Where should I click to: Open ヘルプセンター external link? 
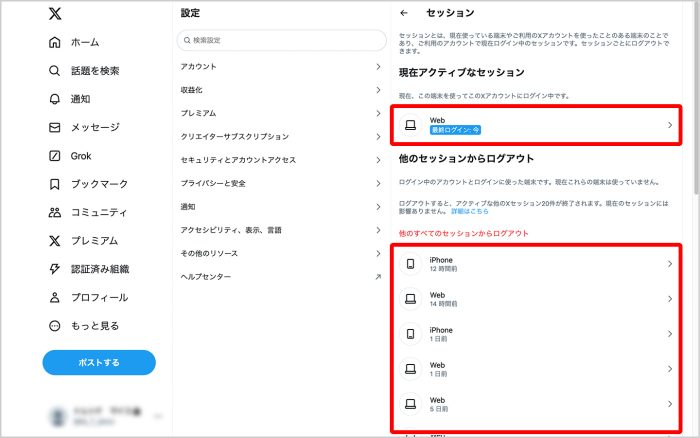280,276
